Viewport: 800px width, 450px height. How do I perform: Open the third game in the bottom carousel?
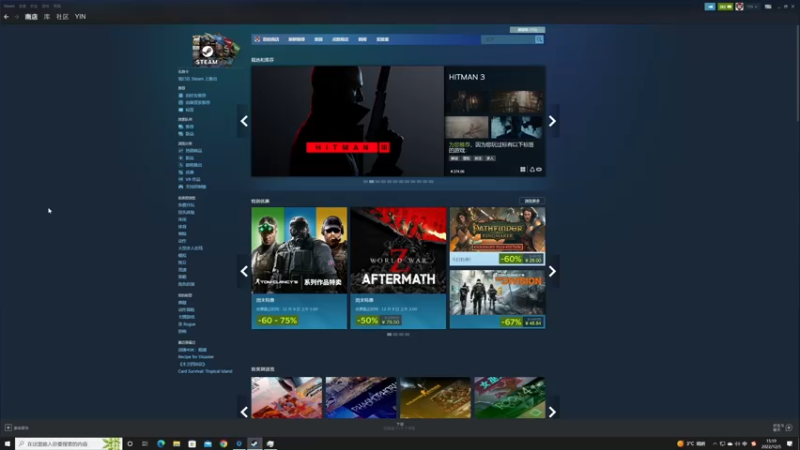point(435,398)
